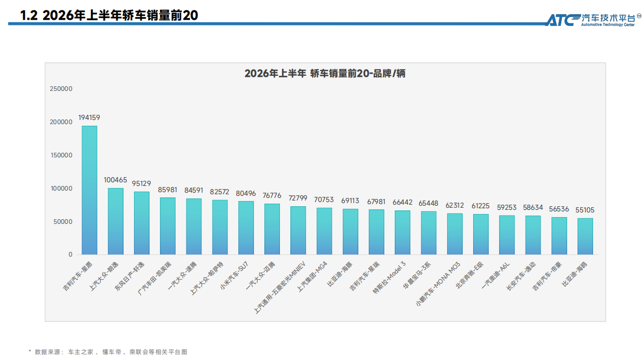Select the bar with value 69113
This screenshot has height=362, width=644.
point(350,232)
